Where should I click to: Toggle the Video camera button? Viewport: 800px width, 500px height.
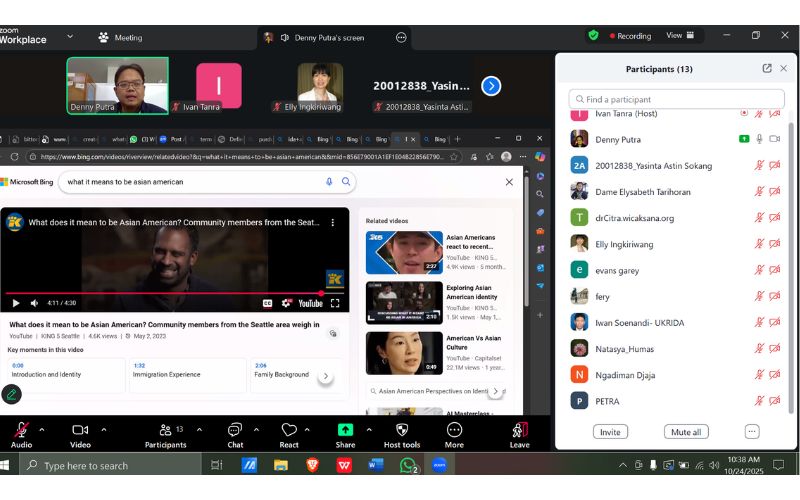tap(80, 430)
